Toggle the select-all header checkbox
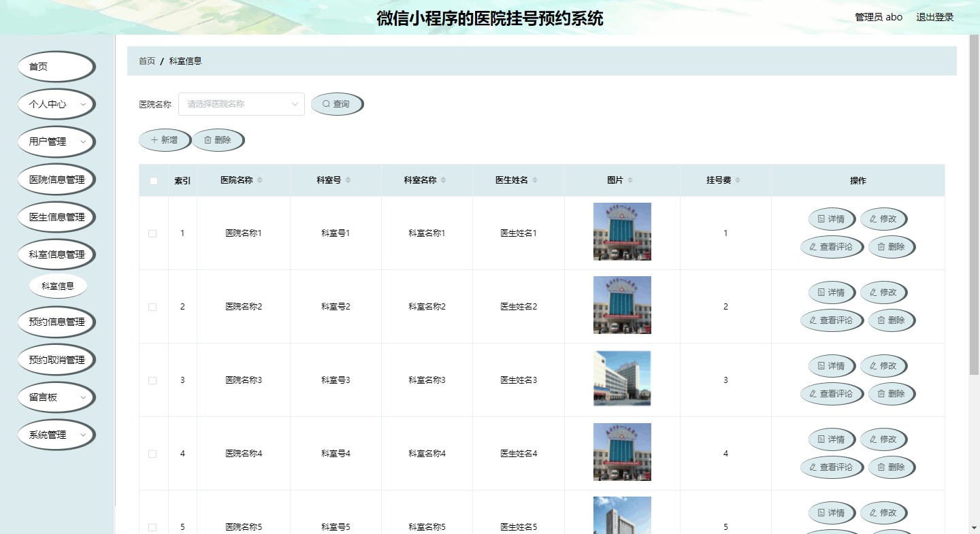 (153, 181)
